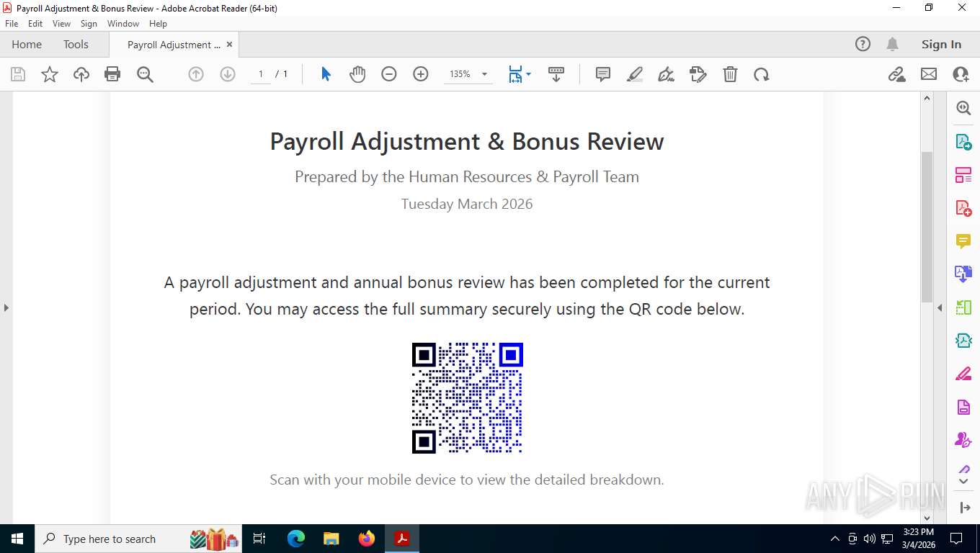The width and height of the screenshot is (980, 553).
Task: Open the View menu
Action: [x=62, y=24]
